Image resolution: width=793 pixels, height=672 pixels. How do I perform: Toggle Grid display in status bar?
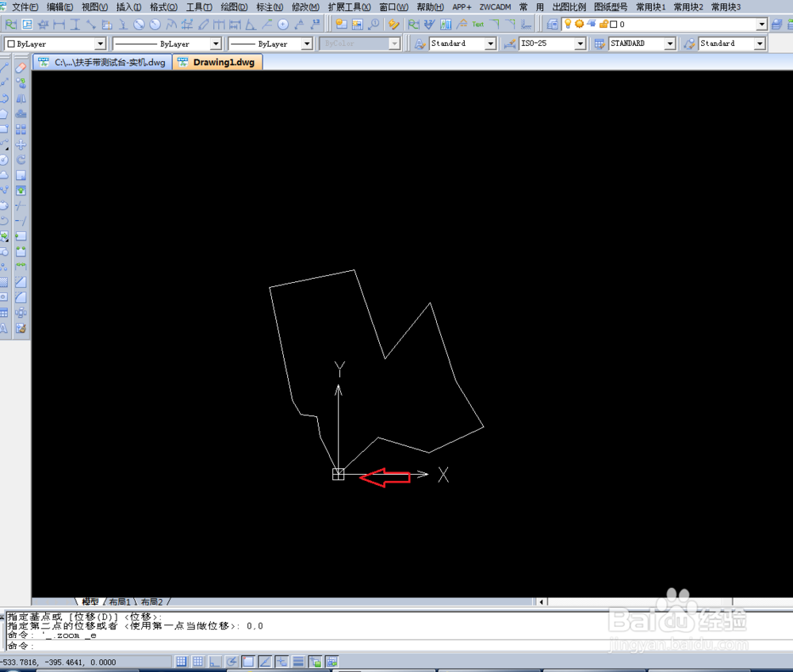point(198,662)
